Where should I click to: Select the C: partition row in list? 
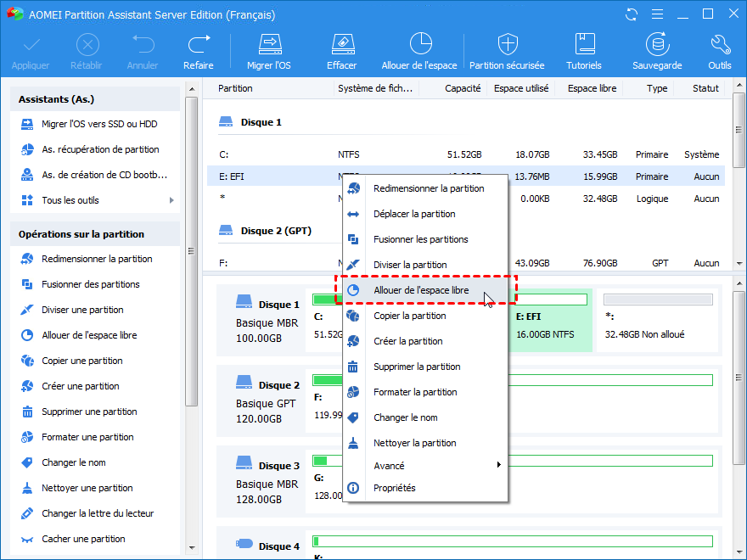pyautogui.click(x=466, y=154)
